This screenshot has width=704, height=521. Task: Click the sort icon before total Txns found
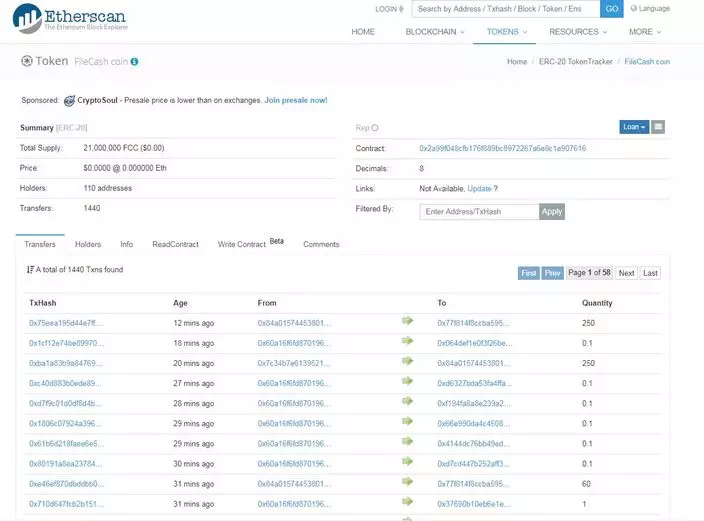click(x=30, y=270)
